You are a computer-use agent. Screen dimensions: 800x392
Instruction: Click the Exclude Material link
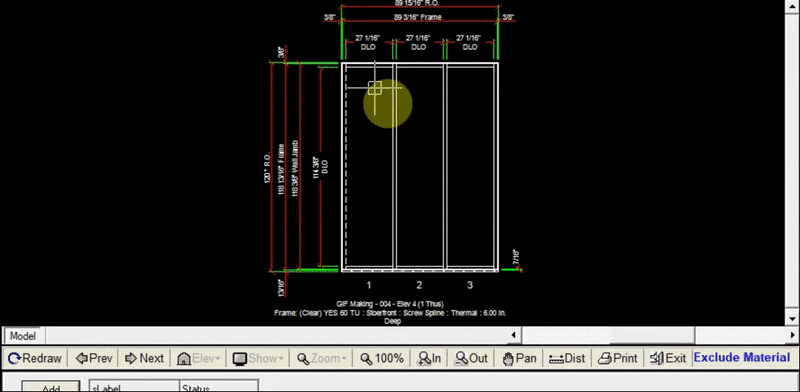point(742,358)
